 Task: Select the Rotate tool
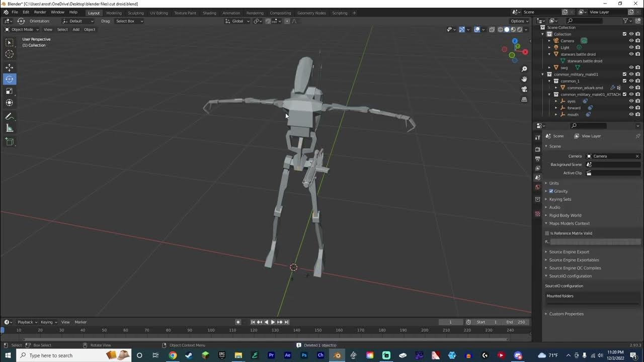pos(10,79)
